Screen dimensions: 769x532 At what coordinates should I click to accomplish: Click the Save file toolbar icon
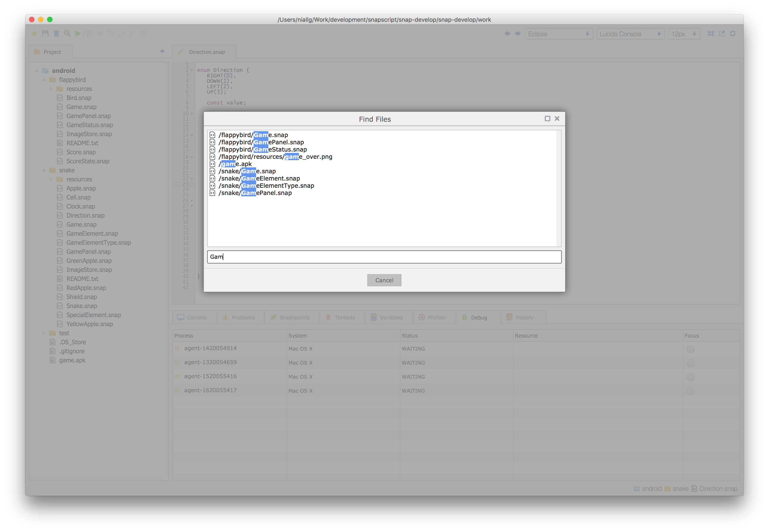point(45,34)
